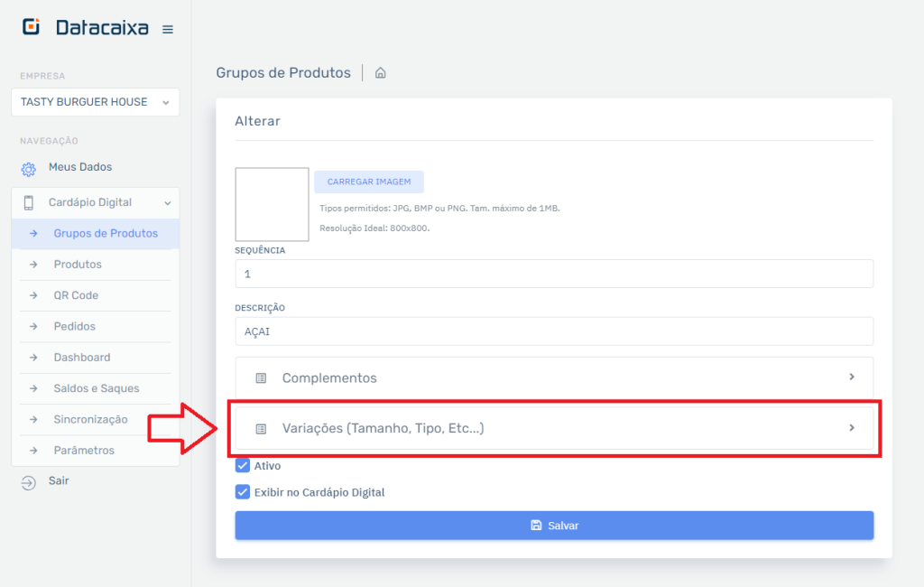
Task: Click the list icon beside Complementos
Action: (261, 378)
